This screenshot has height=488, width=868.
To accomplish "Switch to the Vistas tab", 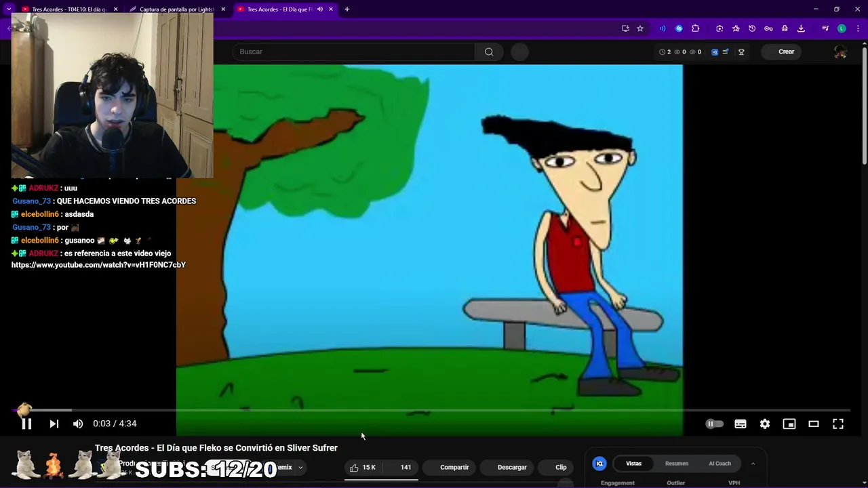I will (633, 464).
